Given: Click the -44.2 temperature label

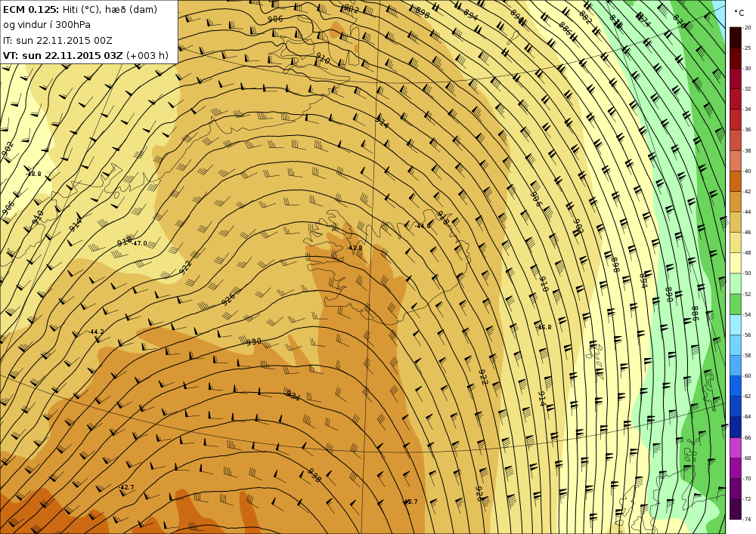Looking at the screenshot, I should (x=96, y=332).
